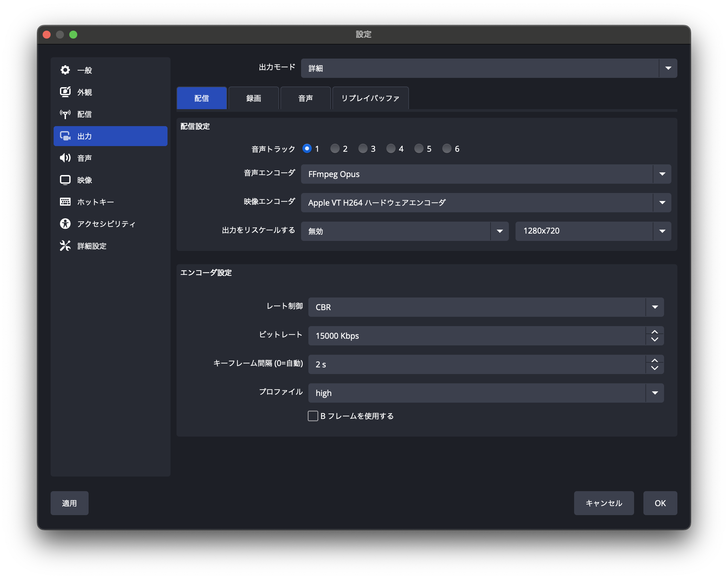Click the 出力 (Output) settings icon
The image size is (728, 579).
pyautogui.click(x=66, y=136)
